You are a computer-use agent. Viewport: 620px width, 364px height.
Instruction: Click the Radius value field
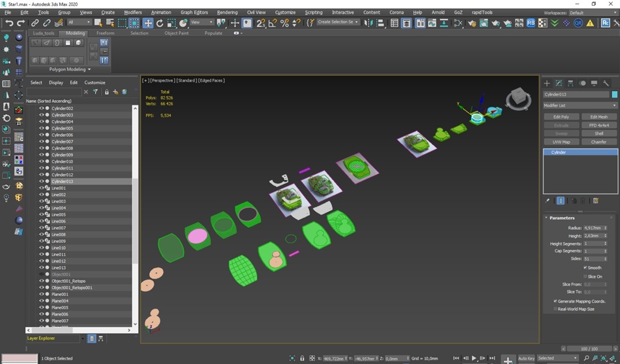[x=593, y=228]
